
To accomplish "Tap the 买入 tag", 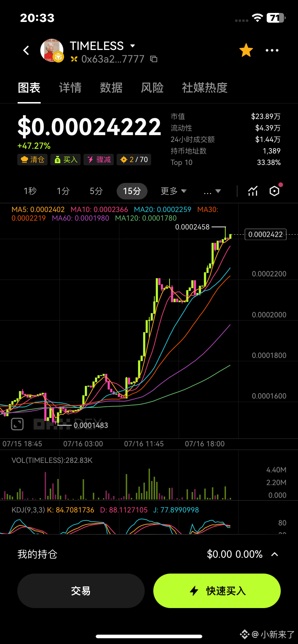I will 66,160.
